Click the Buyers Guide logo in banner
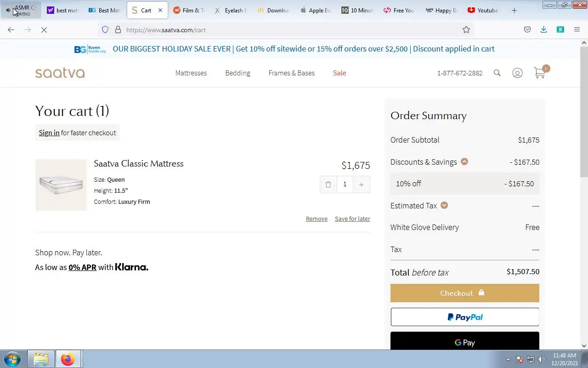Viewport: 588px width, 368px height. (90, 49)
